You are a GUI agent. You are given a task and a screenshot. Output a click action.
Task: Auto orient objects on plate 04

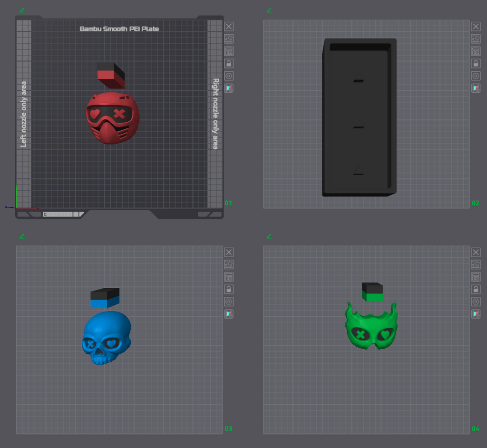pyautogui.click(x=476, y=265)
